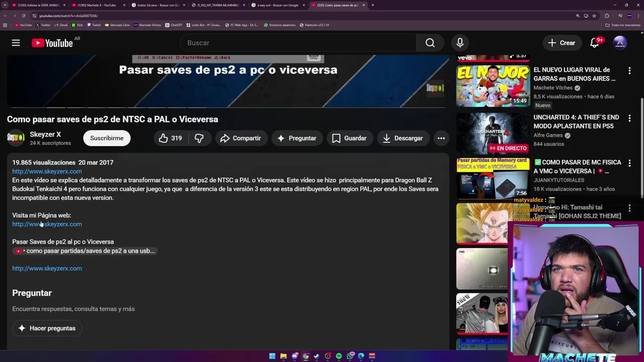Open options for the Garras Buenos Aires video
The height and width of the screenshot is (362, 644).
point(629,71)
